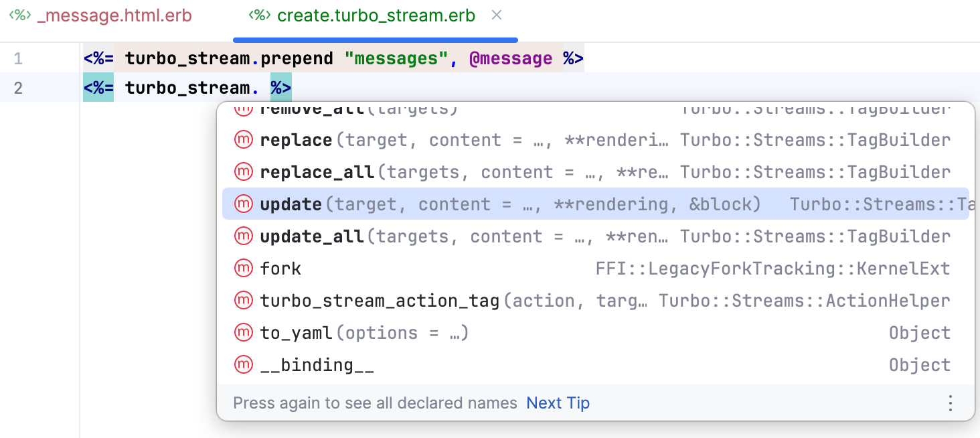
Task: Click the @message variable on line 1
Action: point(510,58)
